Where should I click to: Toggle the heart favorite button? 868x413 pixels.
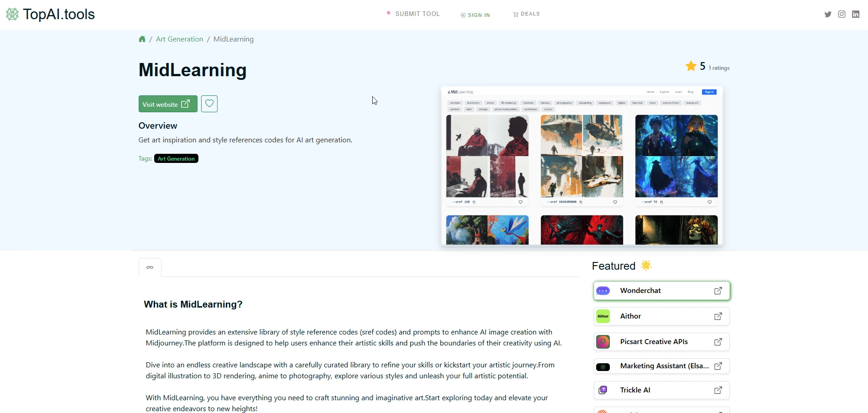click(209, 104)
